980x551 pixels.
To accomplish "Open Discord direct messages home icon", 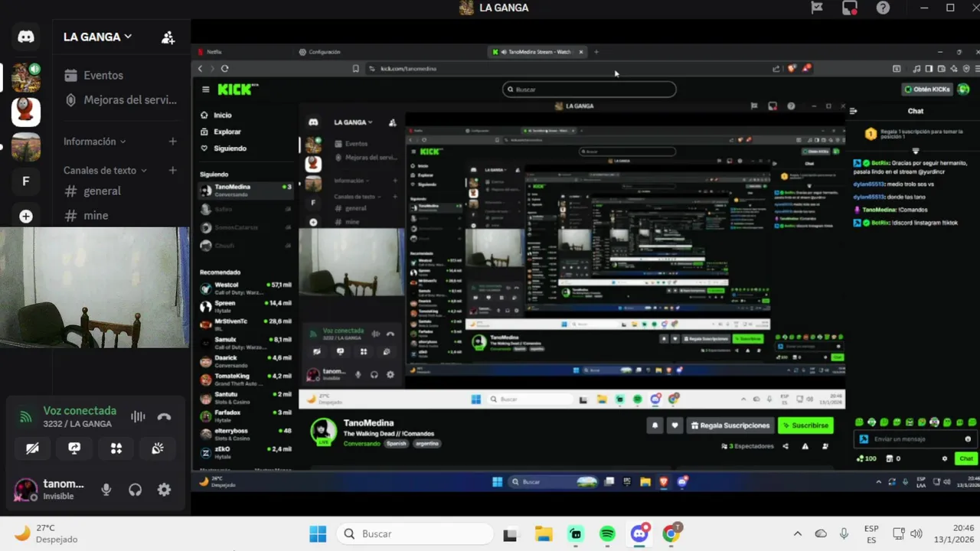I will click(x=26, y=36).
